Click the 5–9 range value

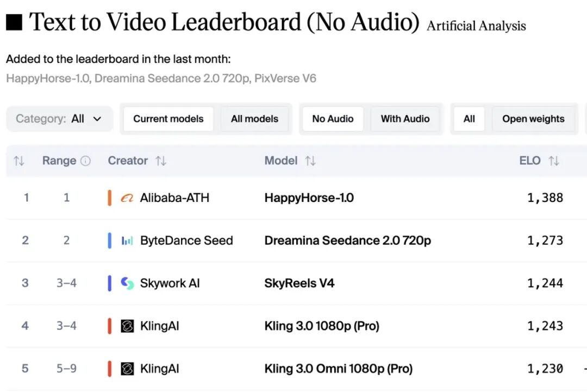click(x=66, y=369)
